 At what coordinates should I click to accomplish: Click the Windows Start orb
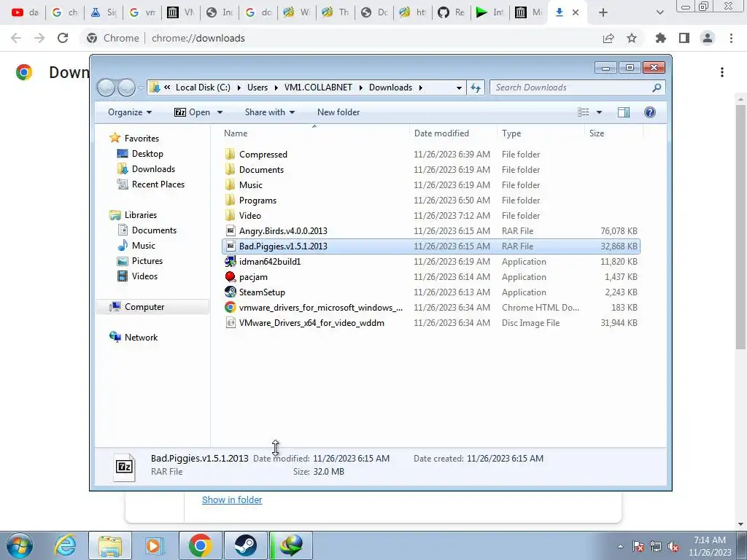point(20,545)
